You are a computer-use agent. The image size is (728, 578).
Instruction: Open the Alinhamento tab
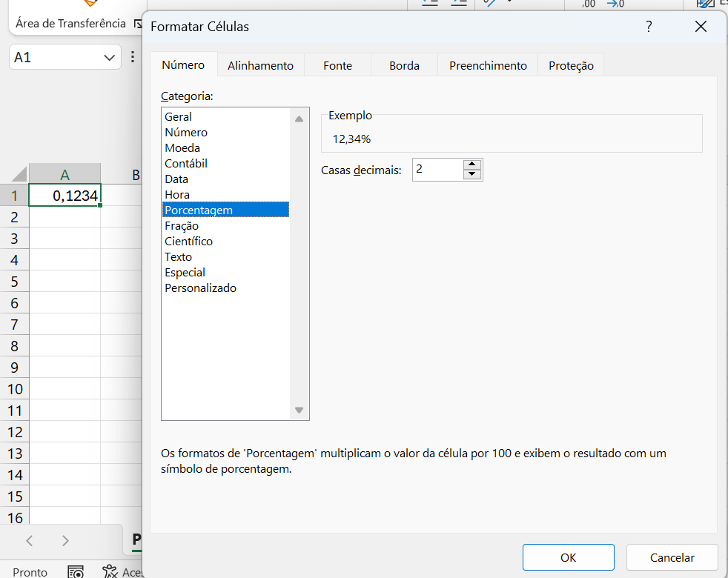pyautogui.click(x=260, y=65)
